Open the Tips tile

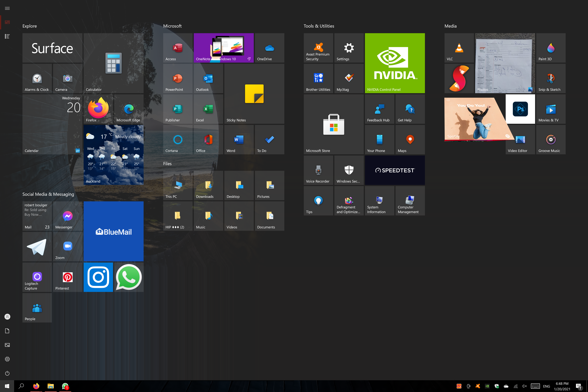coord(318,200)
